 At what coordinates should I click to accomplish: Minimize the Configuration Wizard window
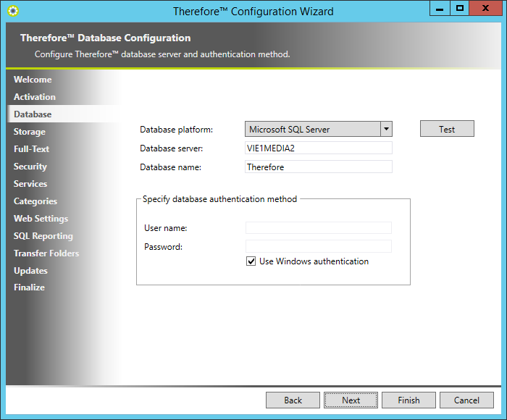click(x=440, y=8)
